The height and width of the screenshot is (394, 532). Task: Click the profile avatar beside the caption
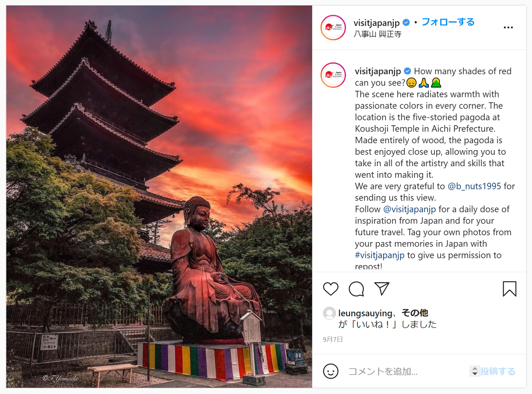[x=333, y=75]
